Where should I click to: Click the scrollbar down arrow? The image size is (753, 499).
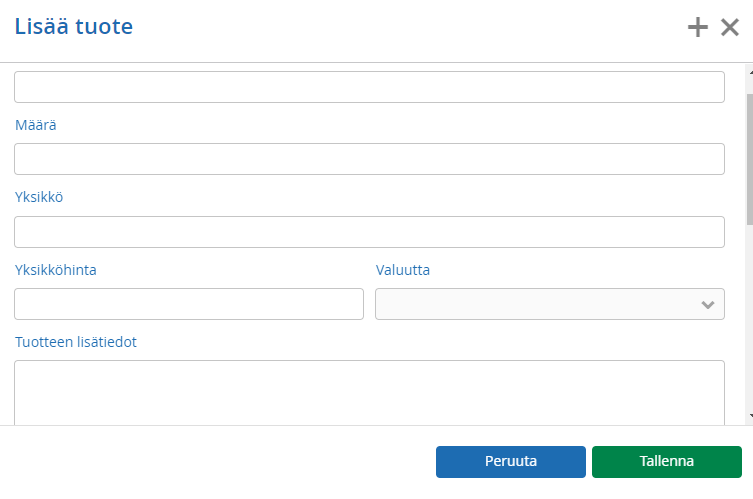[750, 416]
